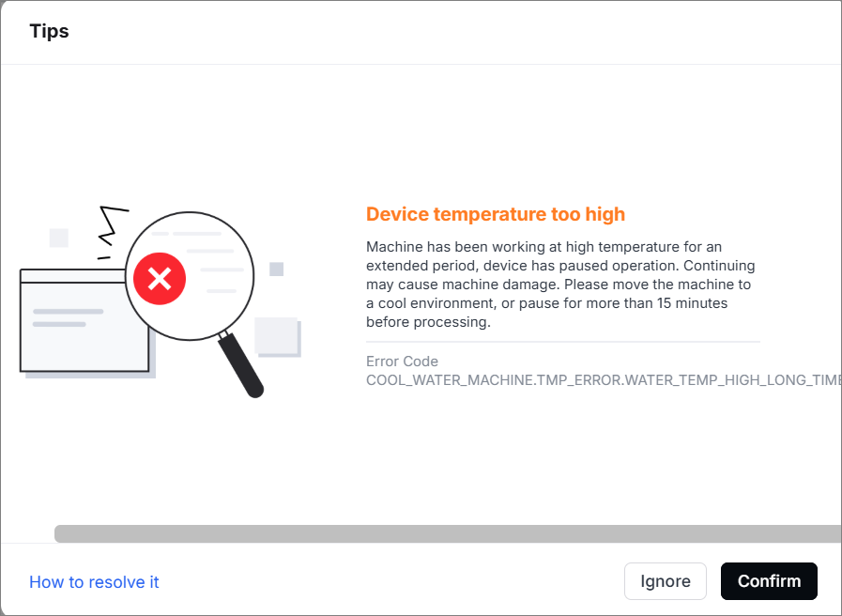Click the overheating description paragraph
842x616 pixels.
pyautogui.click(x=559, y=285)
